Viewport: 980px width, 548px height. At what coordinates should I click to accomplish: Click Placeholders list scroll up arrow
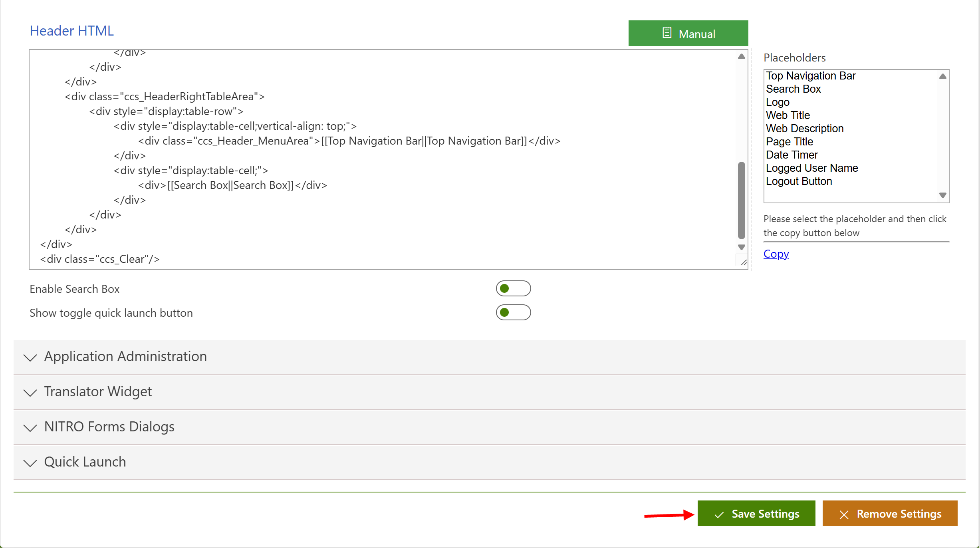pyautogui.click(x=942, y=76)
